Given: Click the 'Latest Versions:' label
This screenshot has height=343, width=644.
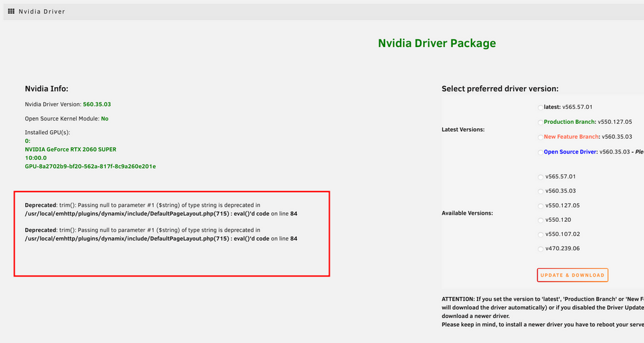Looking at the screenshot, I should [x=463, y=130].
